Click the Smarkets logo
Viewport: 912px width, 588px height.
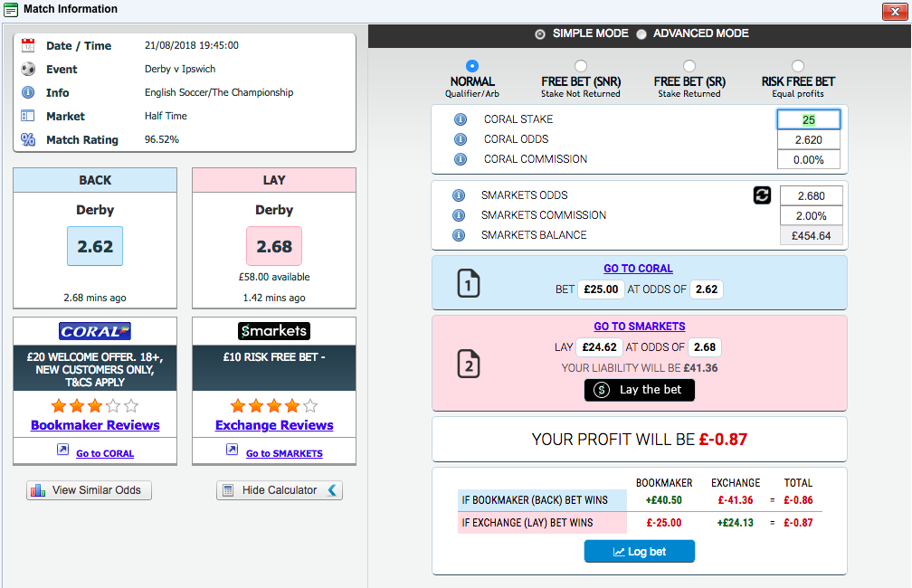point(274,331)
